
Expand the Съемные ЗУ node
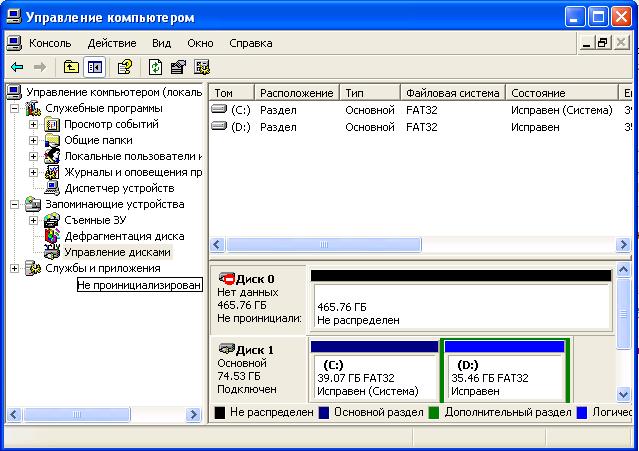33,220
